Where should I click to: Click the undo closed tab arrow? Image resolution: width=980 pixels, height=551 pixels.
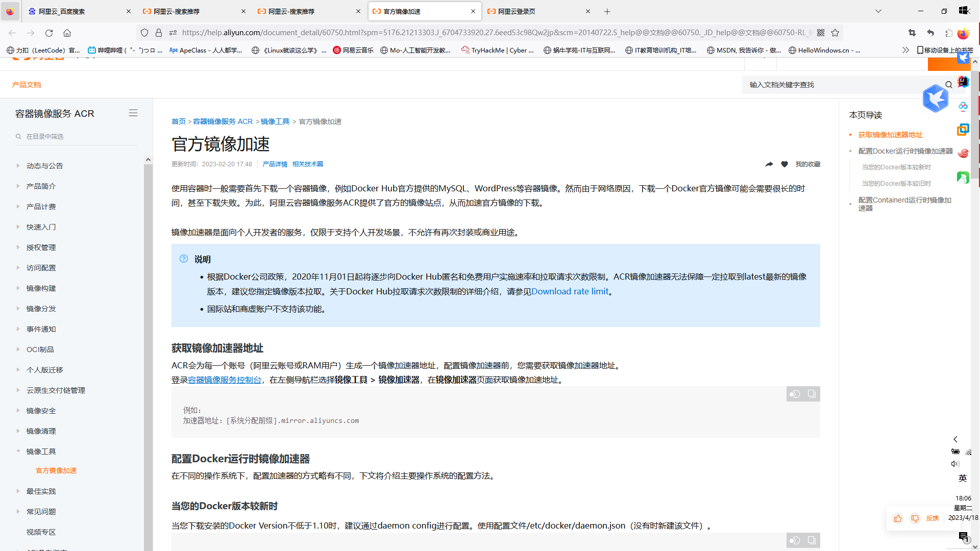[x=930, y=33]
